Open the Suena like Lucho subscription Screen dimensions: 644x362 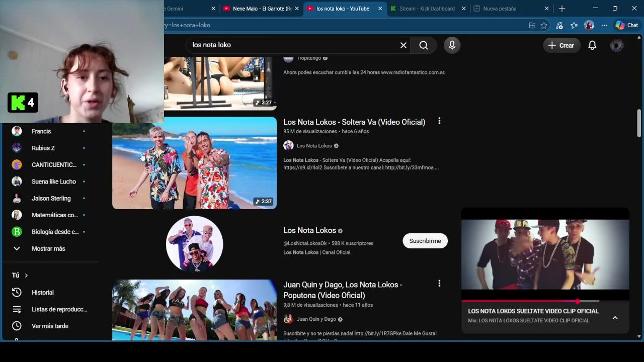pos(49,182)
